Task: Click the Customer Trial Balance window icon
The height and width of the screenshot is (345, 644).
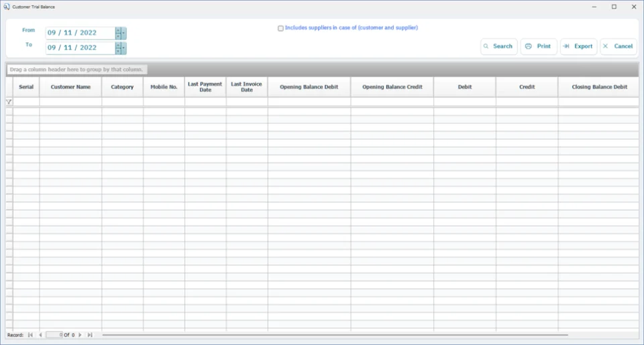Action: point(7,7)
